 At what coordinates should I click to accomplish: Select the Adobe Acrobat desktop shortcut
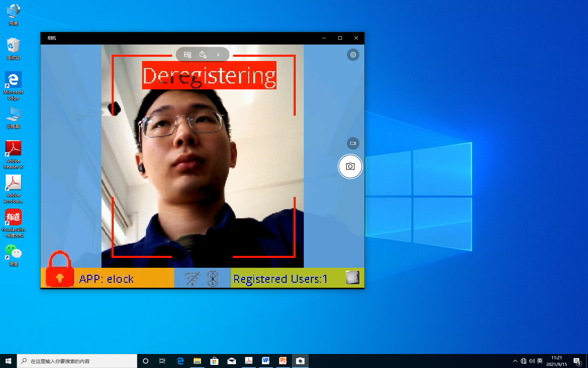pos(13,189)
